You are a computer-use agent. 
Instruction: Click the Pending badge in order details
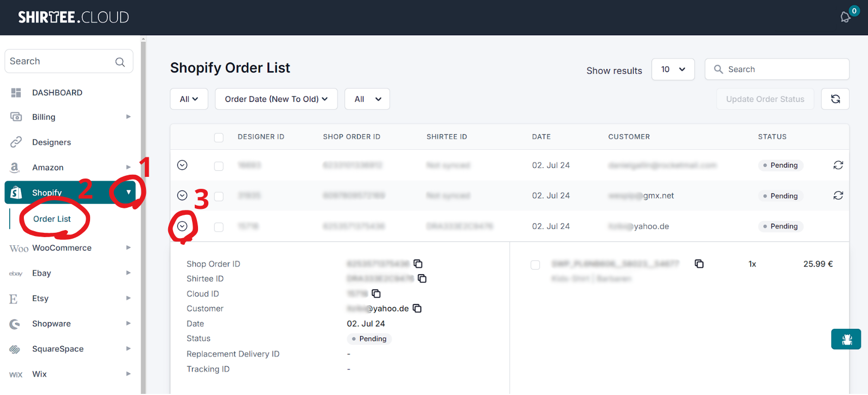coord(369,339)
